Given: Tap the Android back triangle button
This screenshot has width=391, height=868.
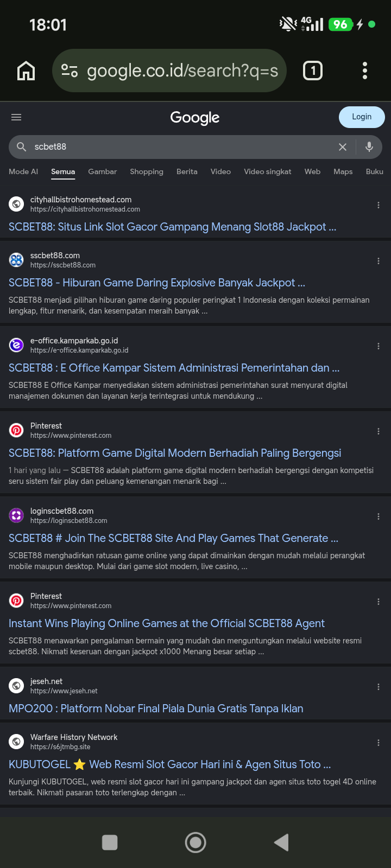Looking at the screenshot, I should (281, 843).
